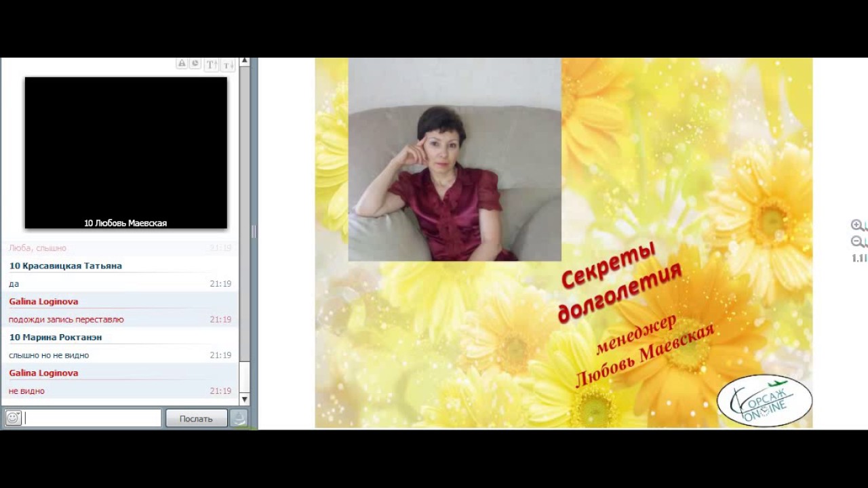Click the message 'подожди запись переставлю'
Viewport: 868px width, 488px height.
pos(66,319)
